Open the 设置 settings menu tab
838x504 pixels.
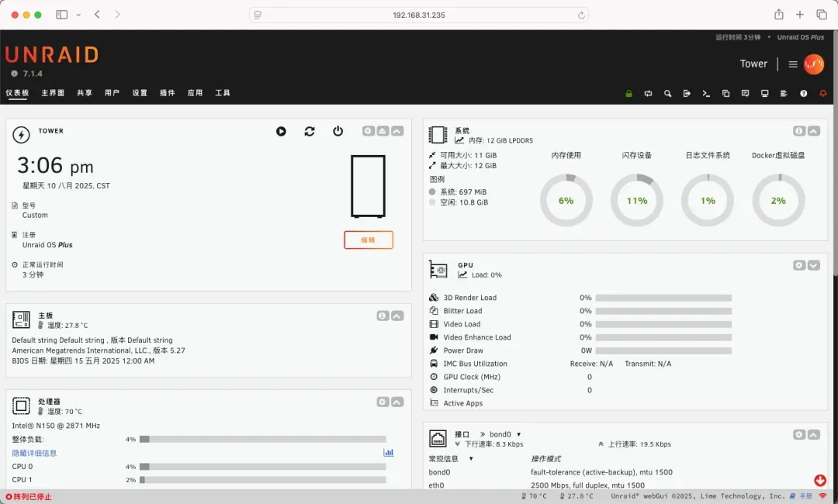coord(140,93)
